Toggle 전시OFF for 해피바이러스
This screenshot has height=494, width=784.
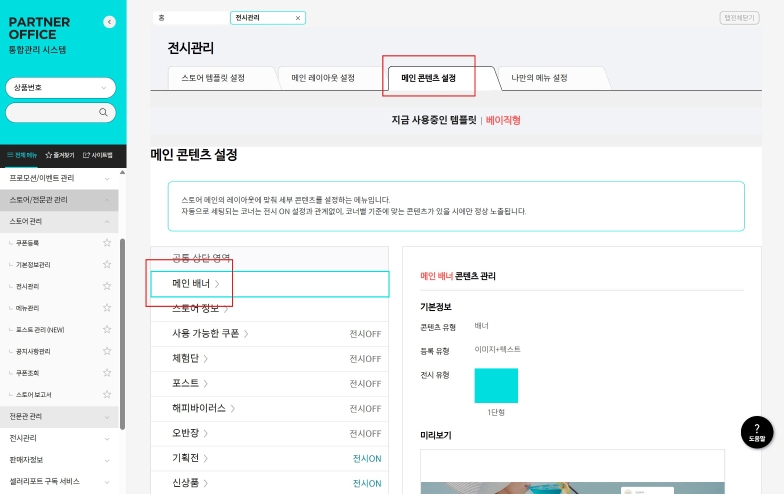click(365, 408)
